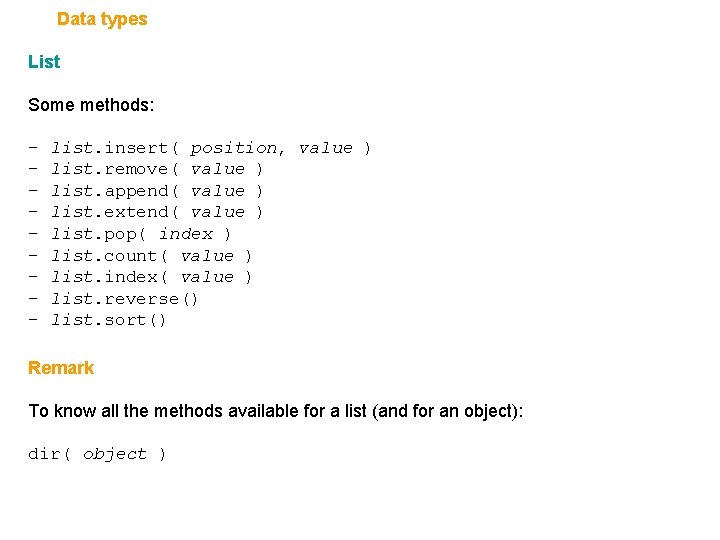This screenshot has width=720, height=540.
Task: Click the dash bullet before list.insert
Action: click(x=33, y=148)
